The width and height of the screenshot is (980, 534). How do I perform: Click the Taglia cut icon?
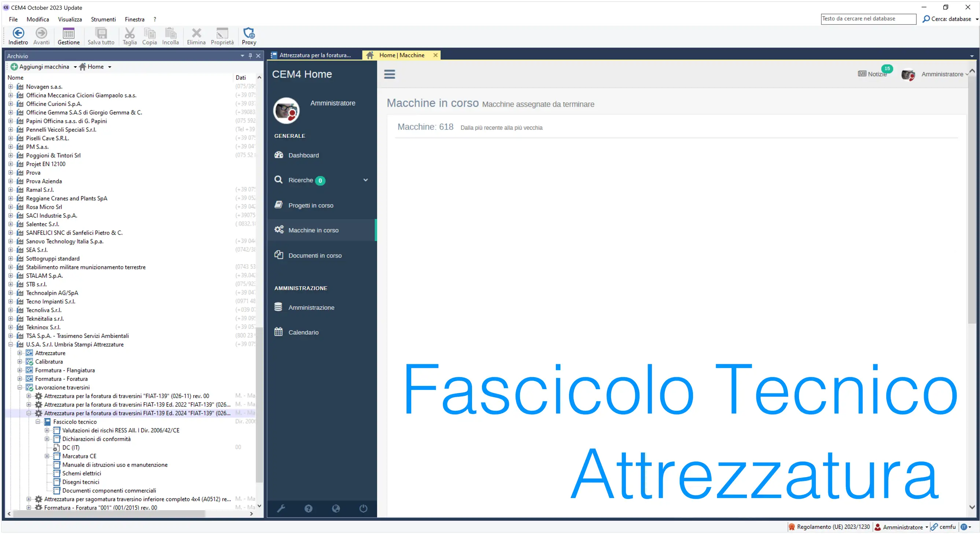[x=129, y=36]
